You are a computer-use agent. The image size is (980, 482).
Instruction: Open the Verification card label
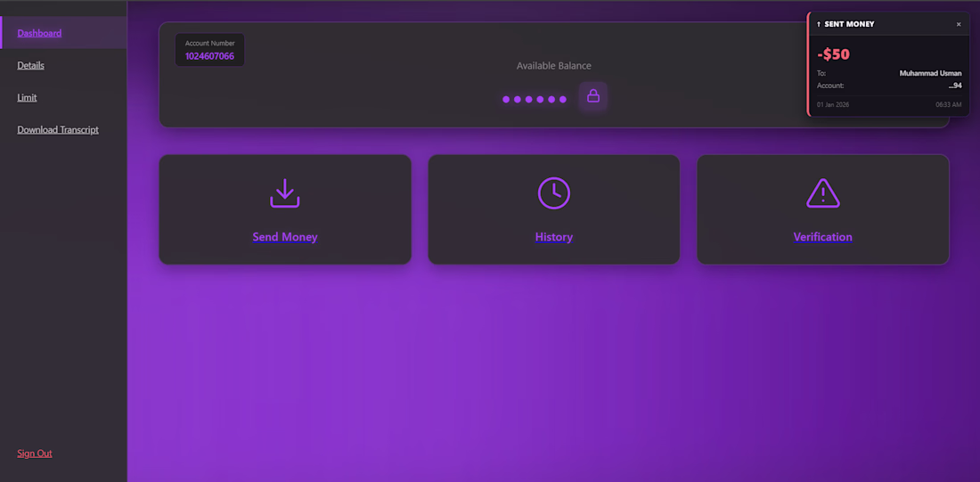pyautogui.click(x=822, y=237)
